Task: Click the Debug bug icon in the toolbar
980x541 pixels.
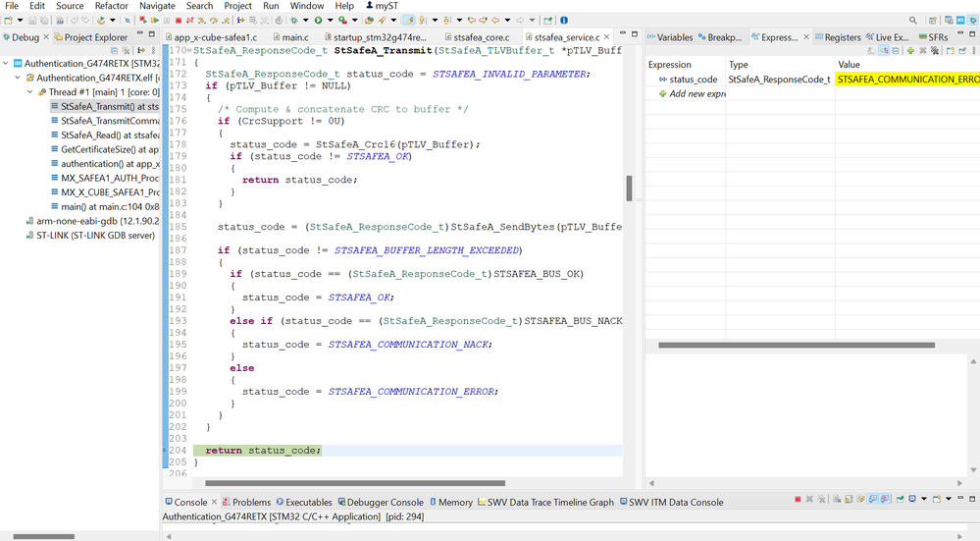Action: point(292,20)
